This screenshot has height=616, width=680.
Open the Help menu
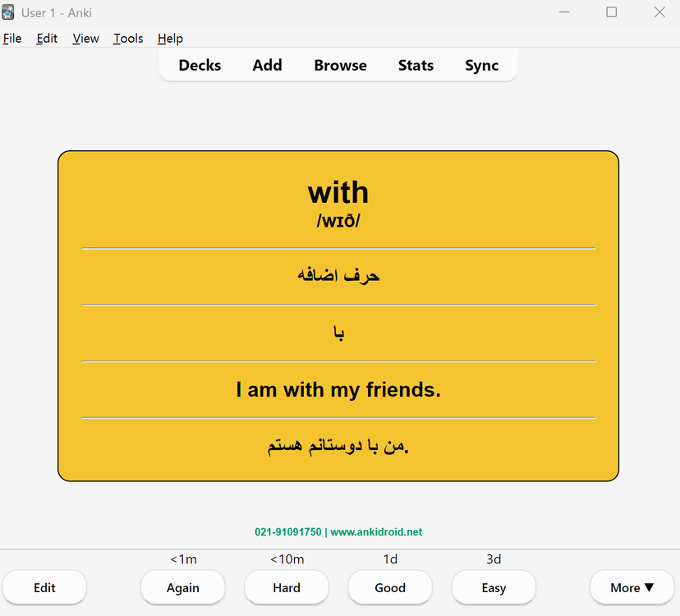coord(170,39)
